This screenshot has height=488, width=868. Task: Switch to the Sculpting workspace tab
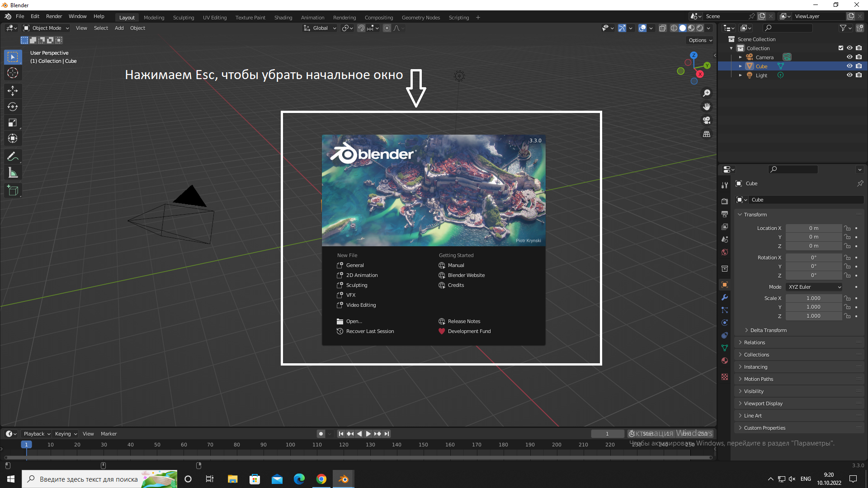184,18
